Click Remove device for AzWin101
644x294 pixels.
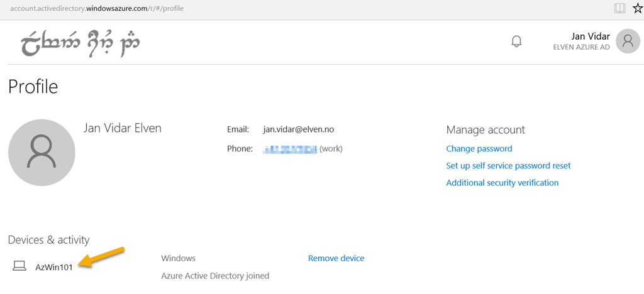click(336, 258)
